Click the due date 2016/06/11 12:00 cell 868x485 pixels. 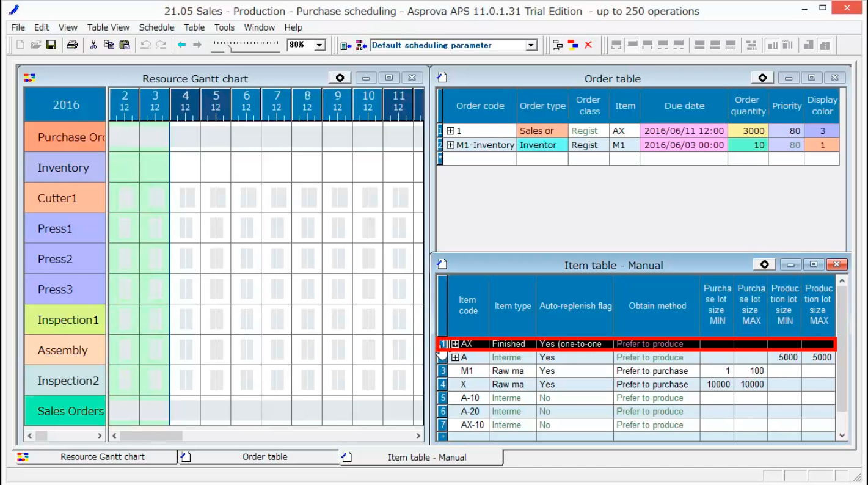coord(684,131)
